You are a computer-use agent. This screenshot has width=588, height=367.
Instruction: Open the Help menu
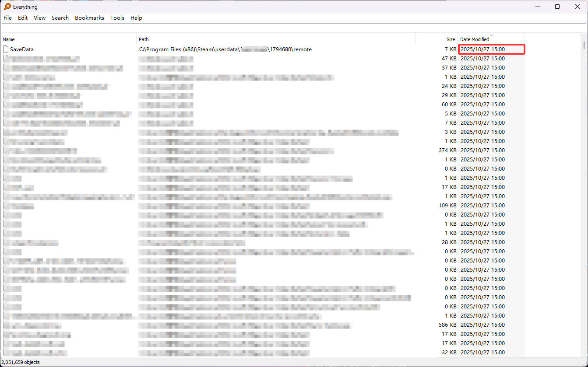pos(136,18)
